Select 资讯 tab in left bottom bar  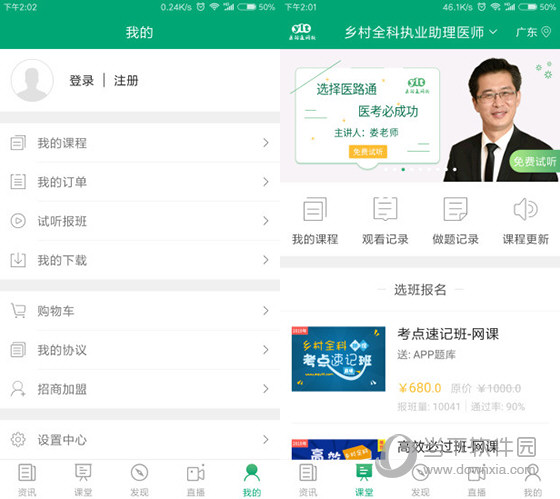coord(27,480)
